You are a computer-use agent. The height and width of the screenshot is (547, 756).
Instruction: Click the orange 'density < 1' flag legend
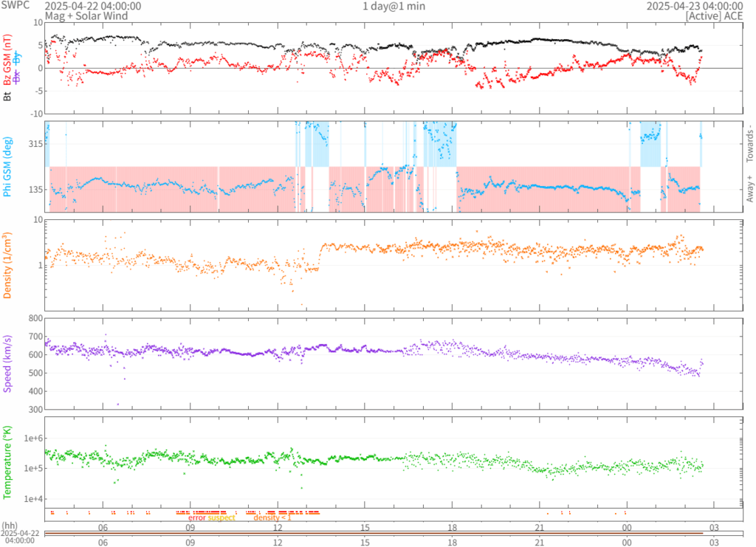272,517
